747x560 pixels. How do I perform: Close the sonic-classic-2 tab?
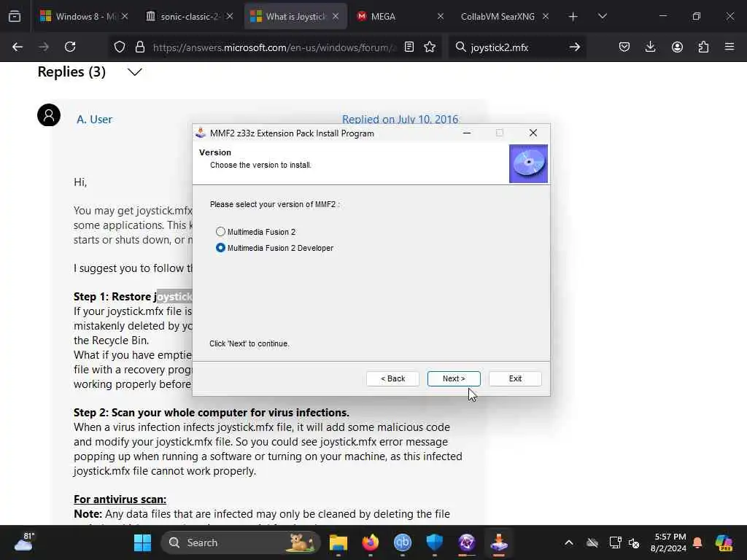pos(230,16)
